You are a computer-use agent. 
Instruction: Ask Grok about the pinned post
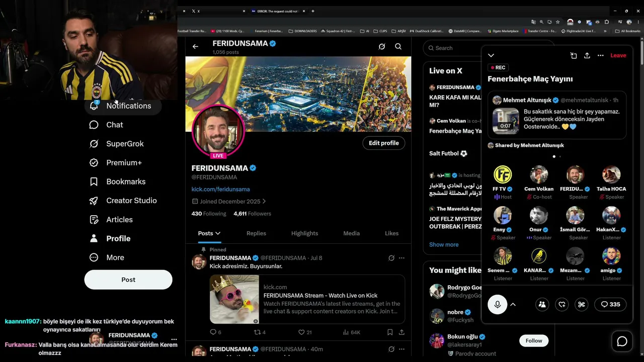click(x=391, y=258)
